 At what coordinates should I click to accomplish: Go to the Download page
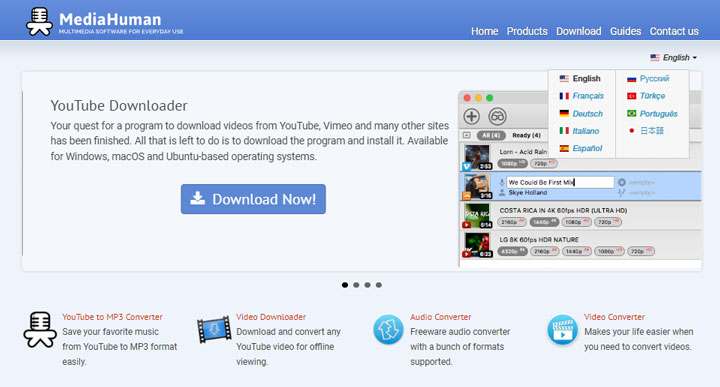point(579,31)
